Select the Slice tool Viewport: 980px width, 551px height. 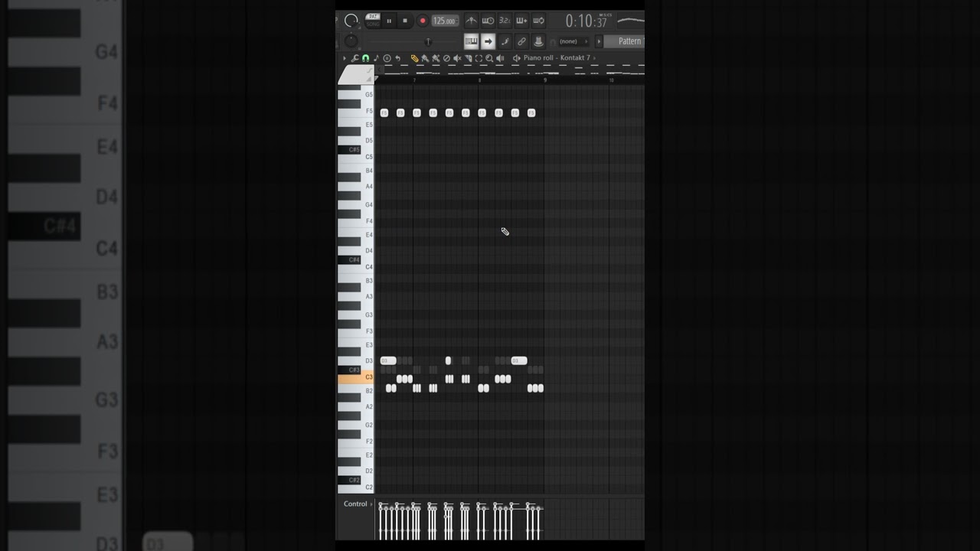tap(468, 58)
